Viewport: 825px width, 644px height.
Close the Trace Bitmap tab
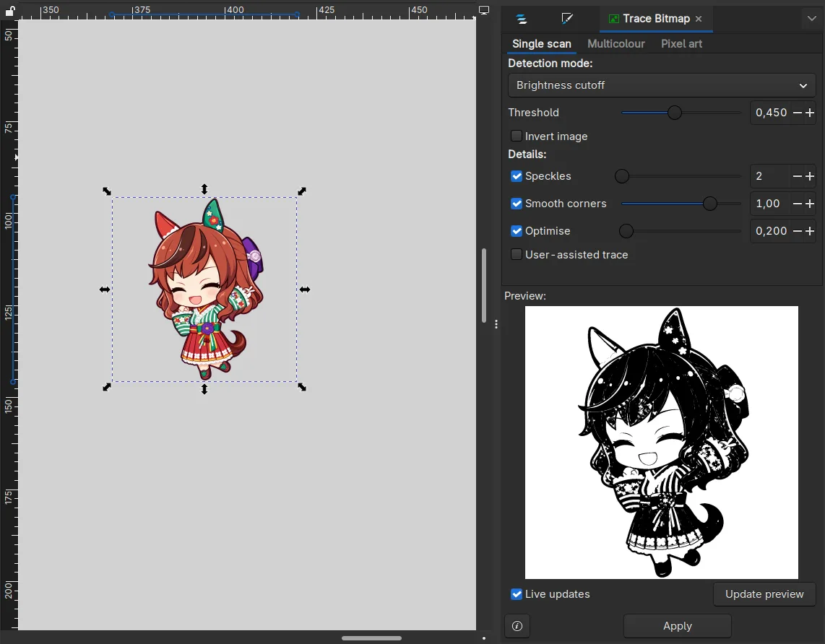pyautogui.click(x=699, y=19)
